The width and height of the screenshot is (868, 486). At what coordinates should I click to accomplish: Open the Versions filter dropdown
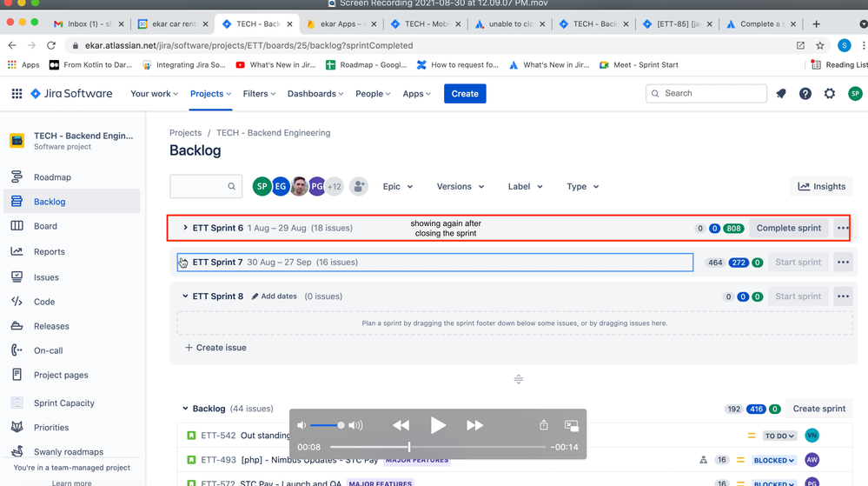click(460, 187)
